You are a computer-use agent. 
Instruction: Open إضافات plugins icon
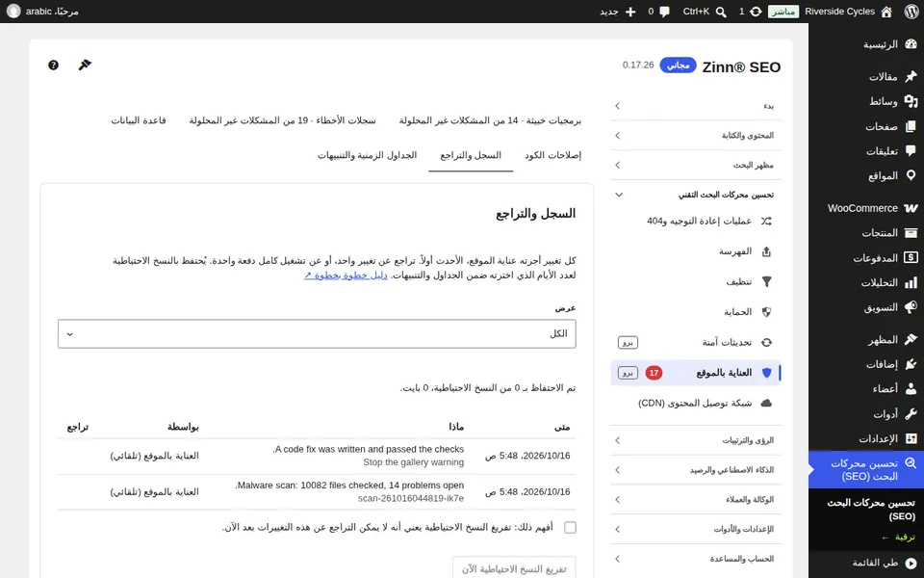click(911, 364)
